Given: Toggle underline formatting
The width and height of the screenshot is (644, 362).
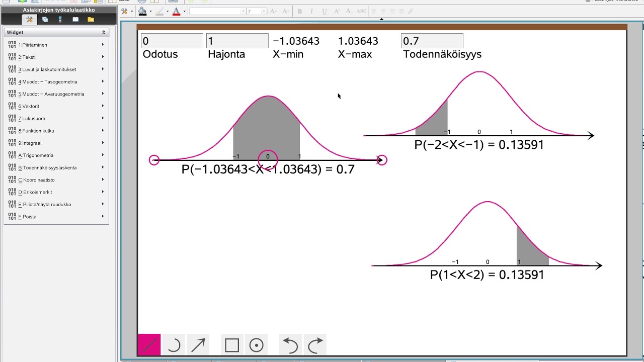Looking at the screenshot, I should (x=324, y=11).
